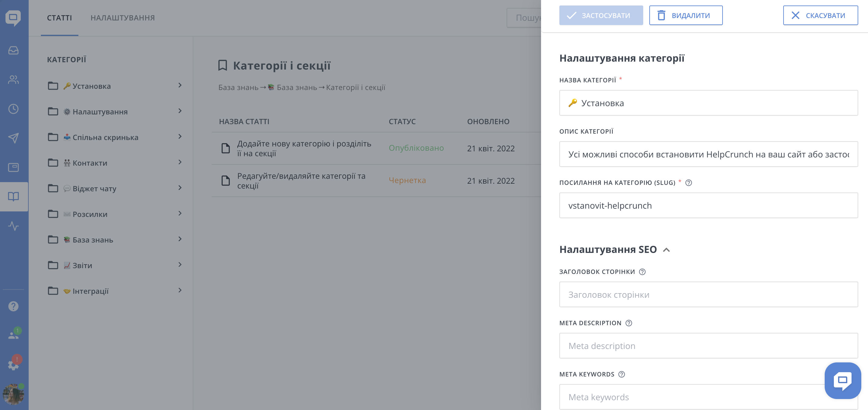The height and width of the screenshot is (410, 868).
Task: Click the clock history icon in the sidebar
Action: [x=13, y=109]
